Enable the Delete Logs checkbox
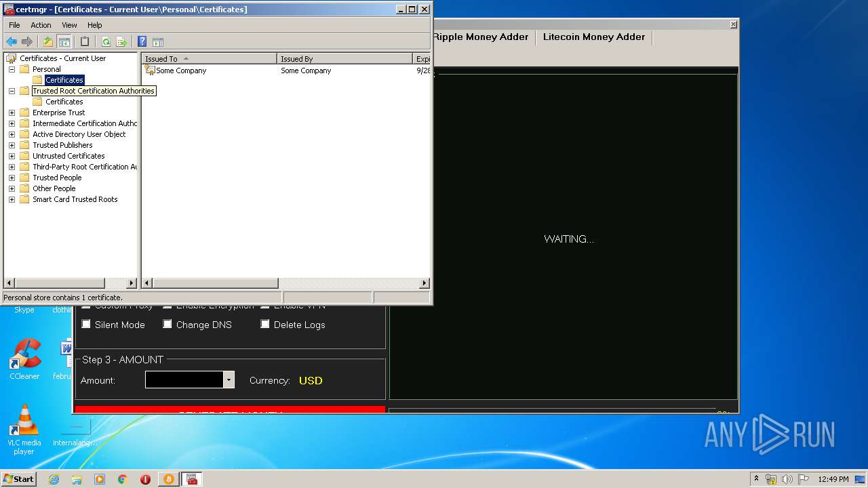 pyautogui.click(x=265, y=324)
